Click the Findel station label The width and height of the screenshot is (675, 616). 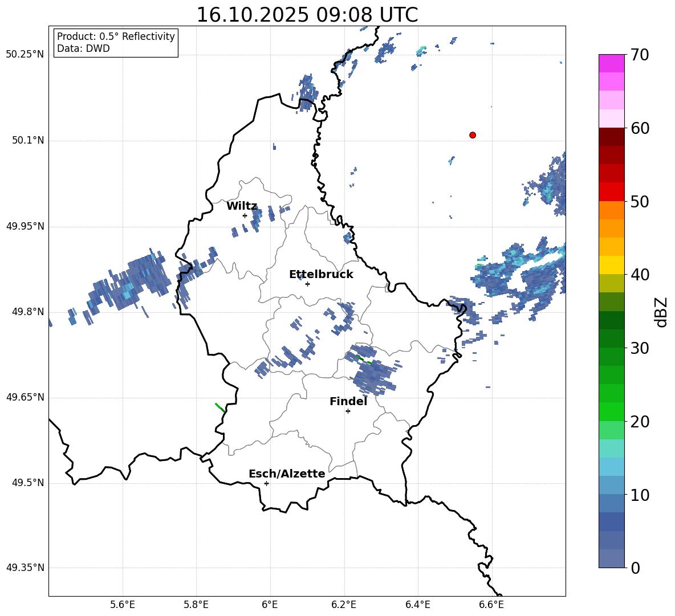click(x=348, y=401)
